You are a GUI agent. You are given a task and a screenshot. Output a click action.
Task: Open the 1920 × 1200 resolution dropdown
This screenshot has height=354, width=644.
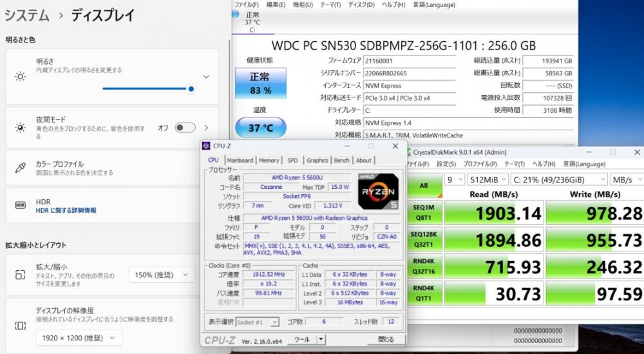pos(79,338)
